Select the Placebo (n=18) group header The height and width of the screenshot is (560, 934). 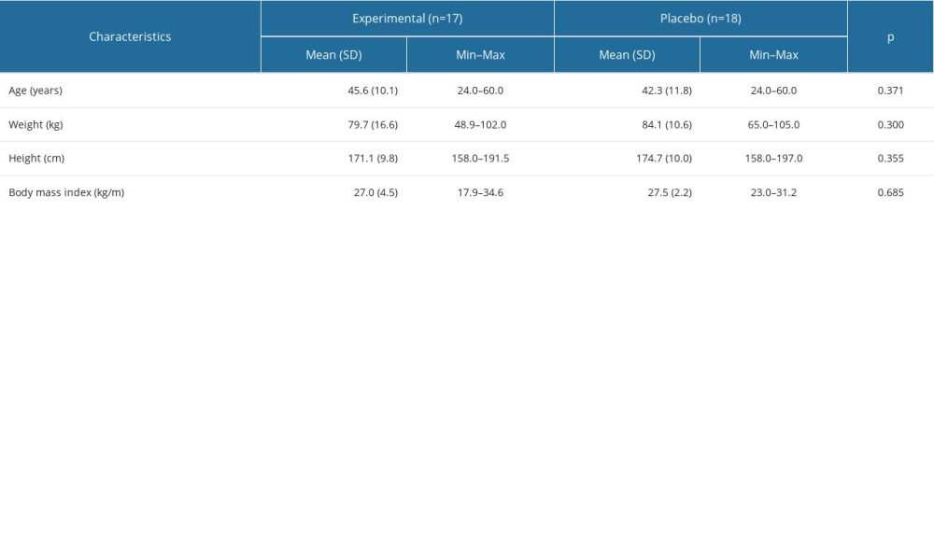(x=700, y=19)
